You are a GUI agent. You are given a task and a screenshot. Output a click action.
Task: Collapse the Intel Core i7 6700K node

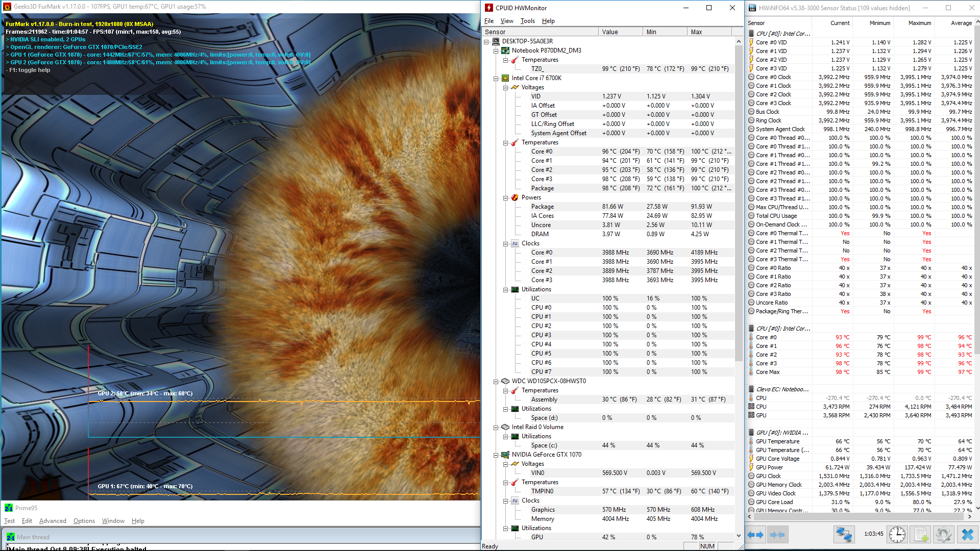click(x=496, y=78)
